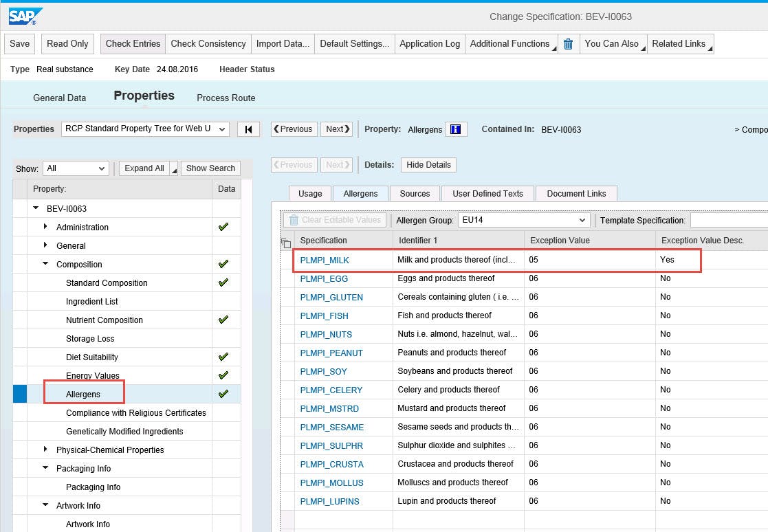Click the trash delete icon in toolbar
This screenshot has width=768, height=532.
pos(568,44)
